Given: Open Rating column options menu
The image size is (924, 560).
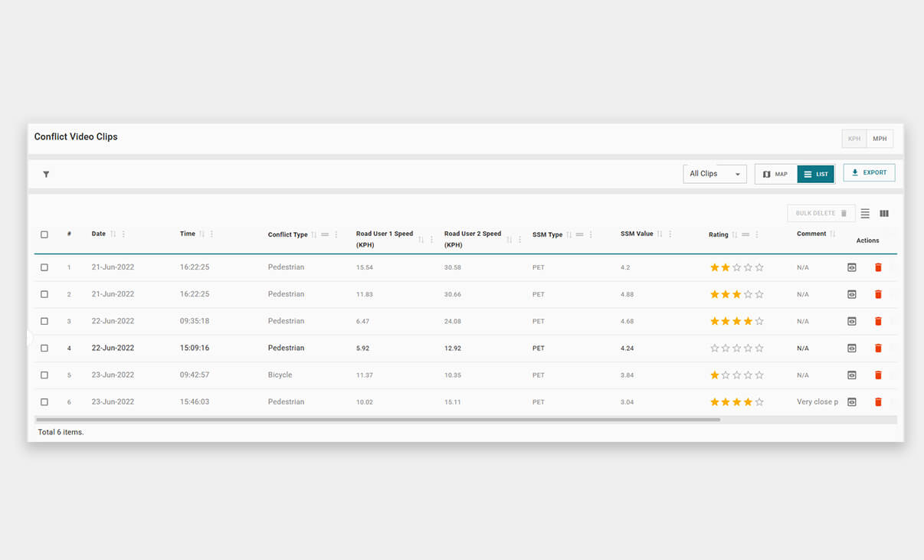Looking at the screenshot, I should coord(757,235).
